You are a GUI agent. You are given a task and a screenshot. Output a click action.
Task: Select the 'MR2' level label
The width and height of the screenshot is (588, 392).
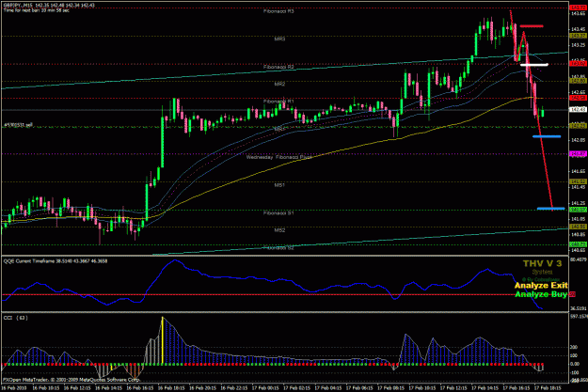click(279, 84)
